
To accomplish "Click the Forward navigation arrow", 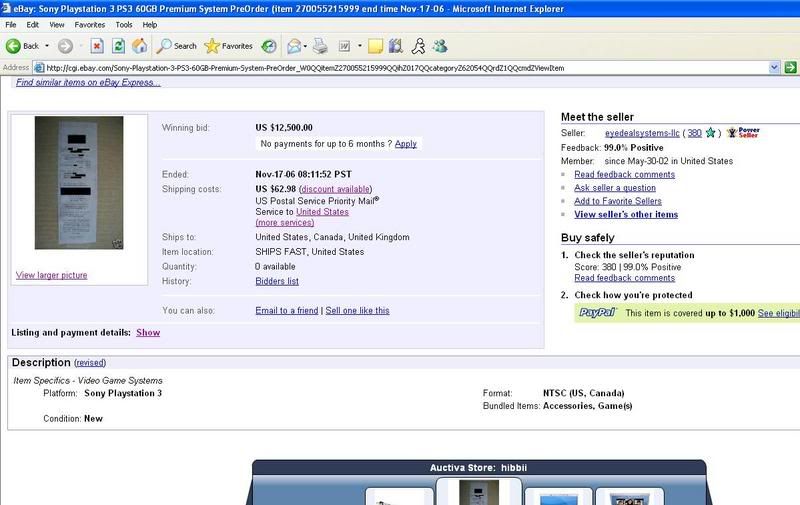I will pyautogui.click(x=65, y=46).
